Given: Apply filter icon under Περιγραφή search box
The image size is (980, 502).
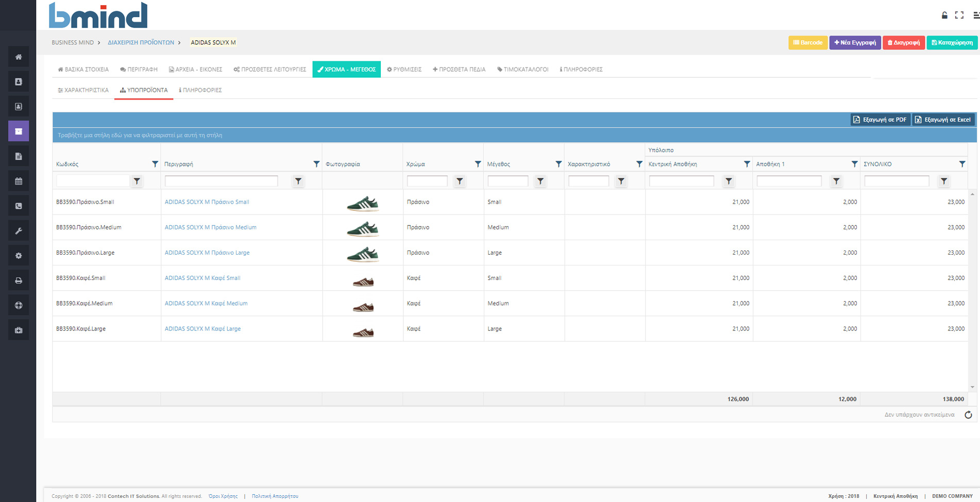Looking at the screenshot, I should click(x=298, y=181).
